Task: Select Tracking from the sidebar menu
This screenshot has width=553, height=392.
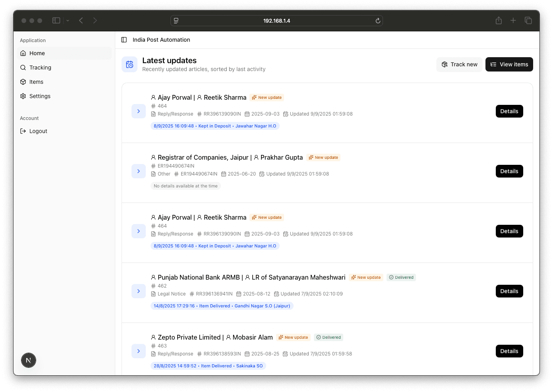Action: pos(40,68)
